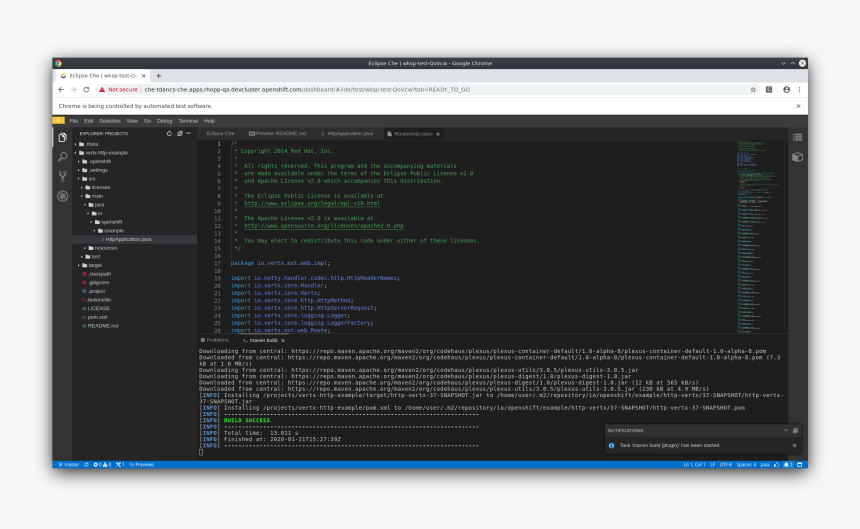
Task: Close the RouterImpl.class editor tab
Action: click(x=438, y=134)
